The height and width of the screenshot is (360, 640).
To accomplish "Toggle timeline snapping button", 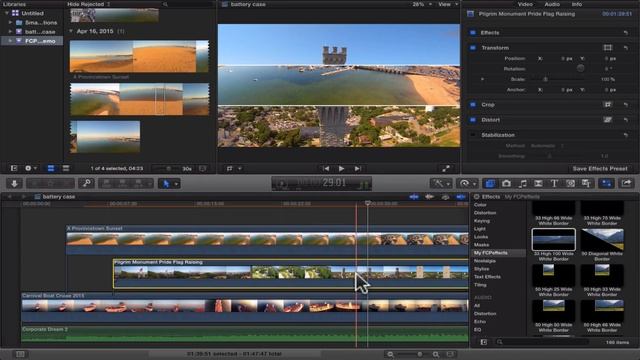I will (x=460, y=197).
